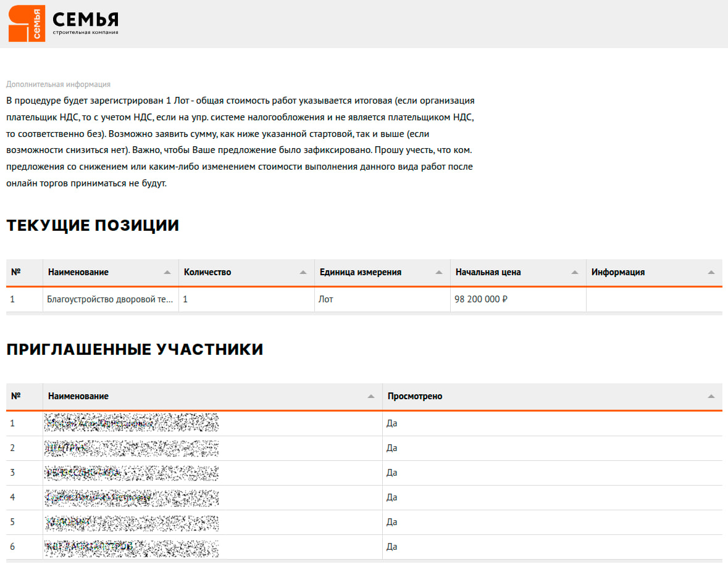This screenshot has width=728, height=572.
Task: Click the ПРИГЛАШЕННЫЕ УЧАСТНИКИ section heading
Action: coord(135,349)
